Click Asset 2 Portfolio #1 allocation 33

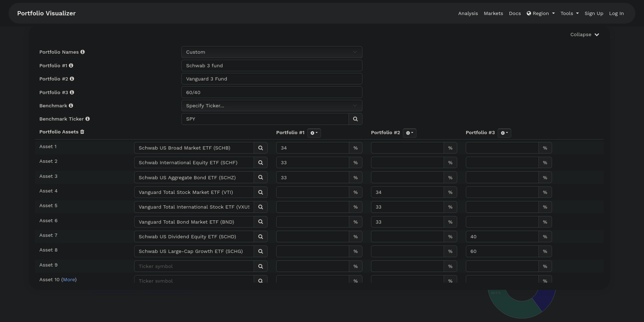(x=313, y=162)
